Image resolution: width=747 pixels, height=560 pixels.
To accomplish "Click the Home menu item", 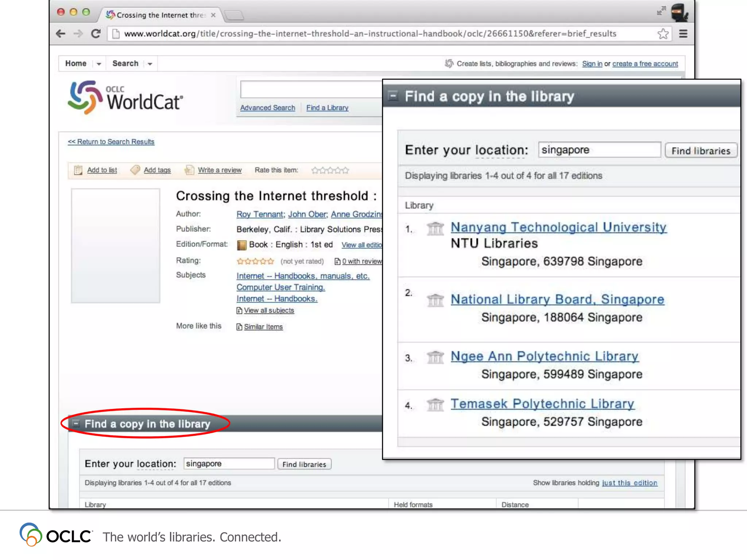I will pyautogui.click(x=76, y=63).
